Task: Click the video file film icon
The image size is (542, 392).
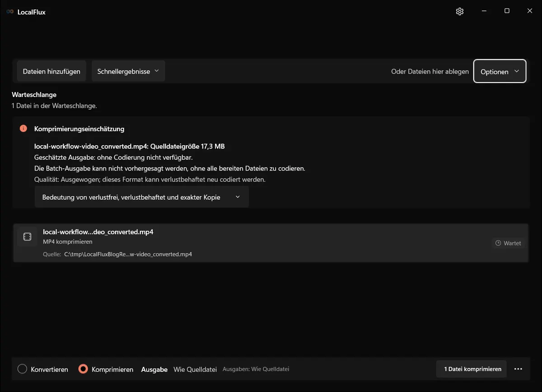Action: pos(27,237)
